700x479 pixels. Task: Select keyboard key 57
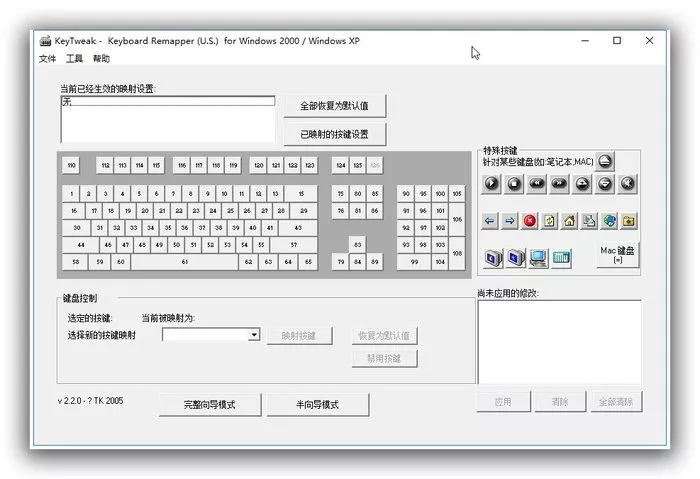click(x=294, y=245)
